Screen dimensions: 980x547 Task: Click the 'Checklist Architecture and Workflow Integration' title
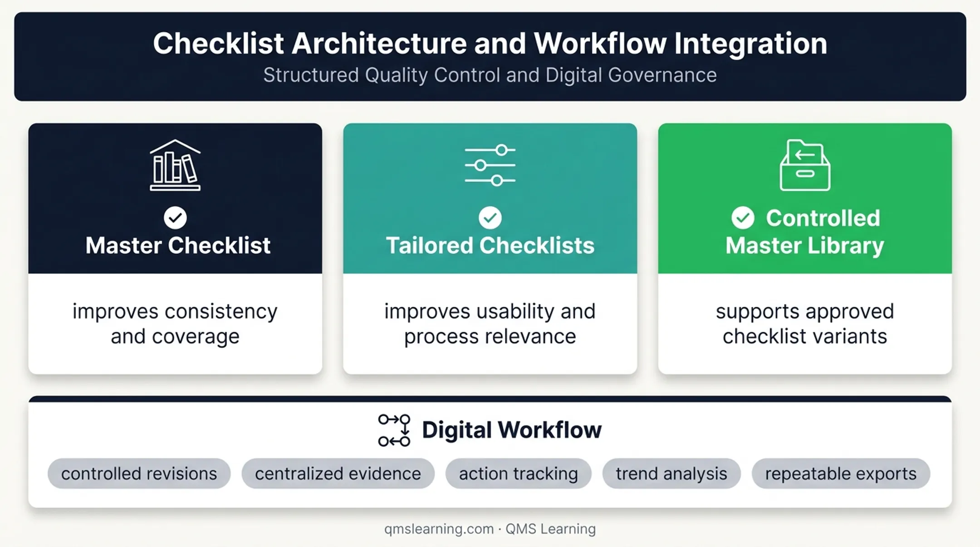pos(490,44)
